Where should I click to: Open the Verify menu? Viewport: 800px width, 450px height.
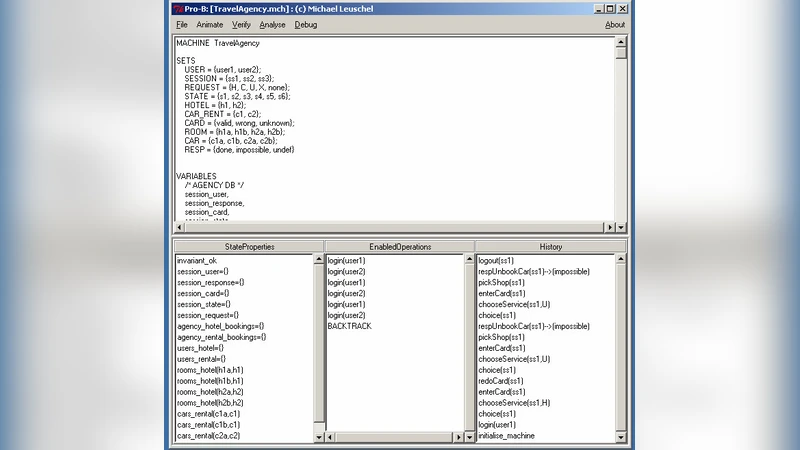(x=241, y=24)
